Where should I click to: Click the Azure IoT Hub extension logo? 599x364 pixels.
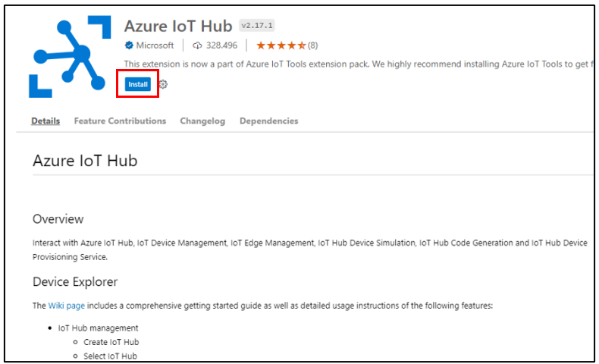pyautogui.click(x=70, y=57)
